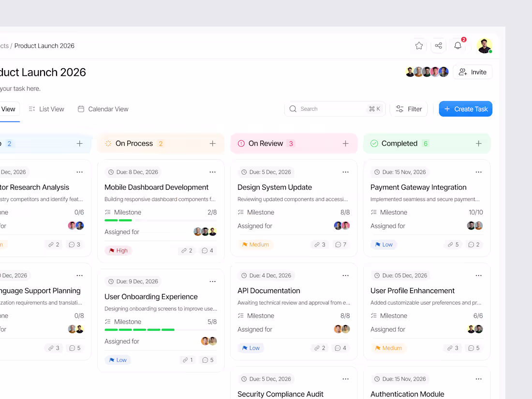Image resolution: width=532 pixels, height=399 pixels.
Task: Click User Onboarding milestone progress bar
Action: point(161,329)
